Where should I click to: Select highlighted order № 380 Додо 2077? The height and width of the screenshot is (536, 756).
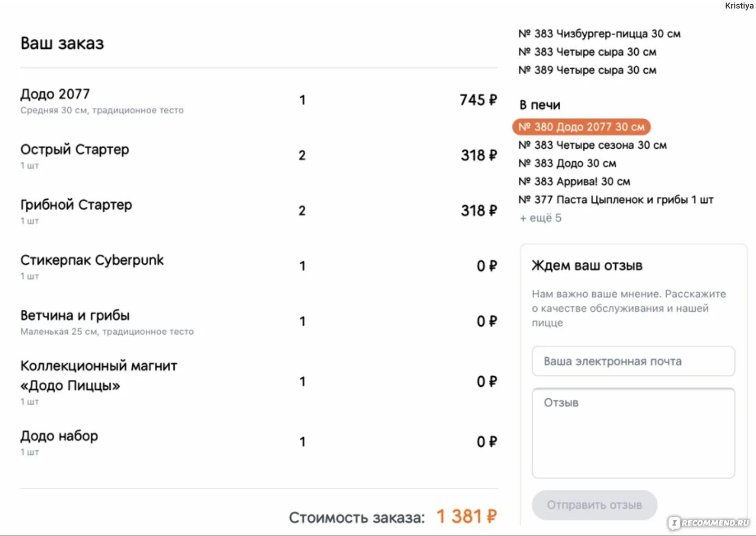(581, 127)
